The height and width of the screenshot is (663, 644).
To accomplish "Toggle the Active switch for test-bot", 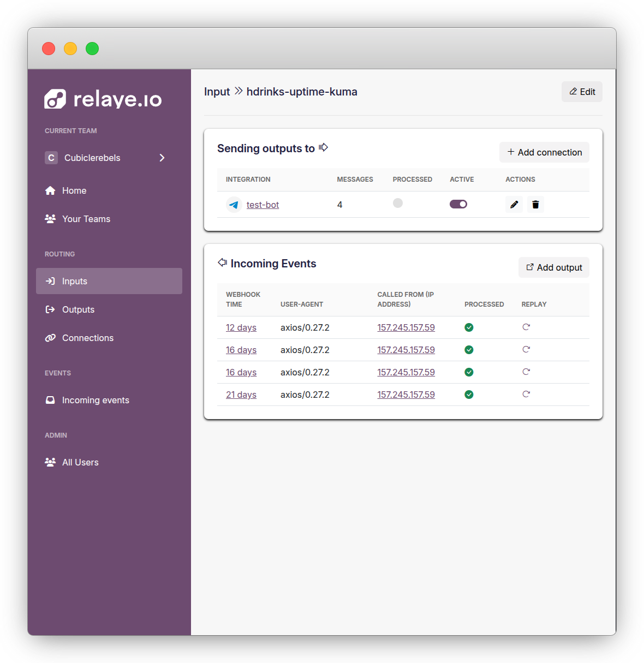I will [458, 204].
